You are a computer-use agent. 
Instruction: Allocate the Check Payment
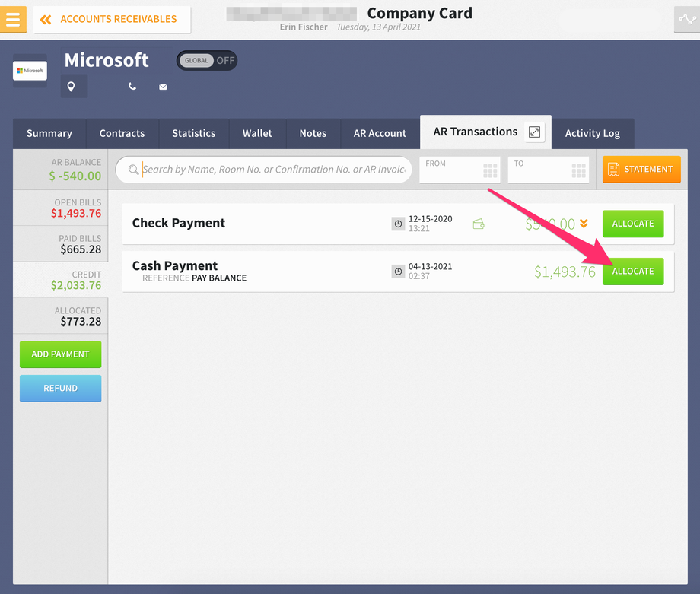pyautogui.click(x=632, y=224)
